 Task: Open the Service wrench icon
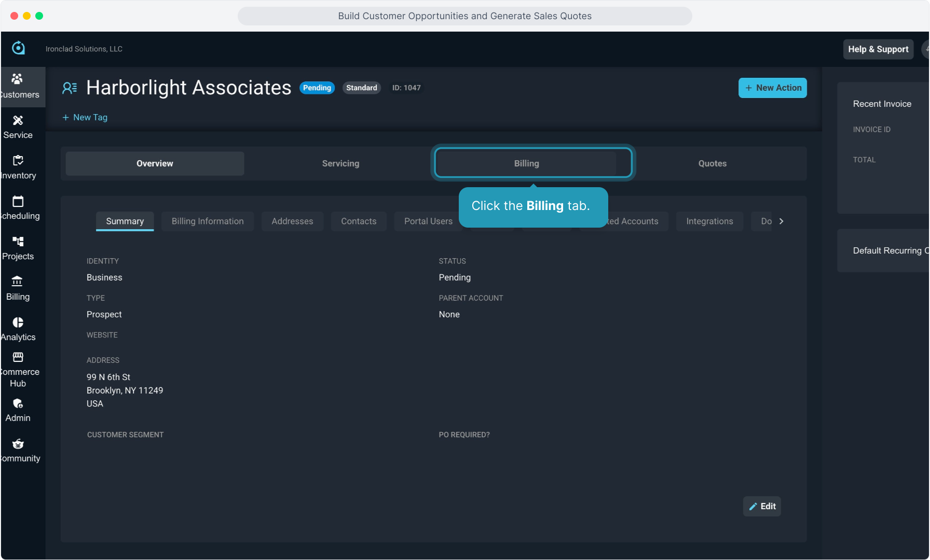pos(18,120)
